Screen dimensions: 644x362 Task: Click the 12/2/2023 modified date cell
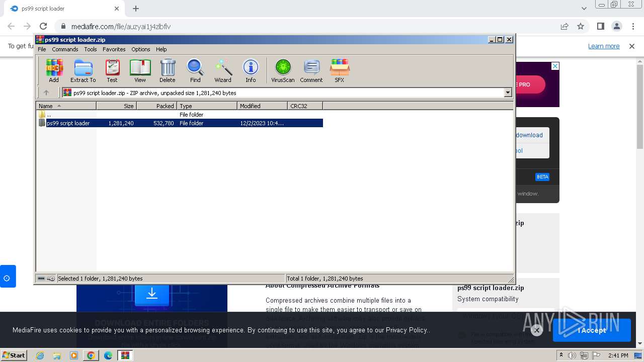click(262, 123)
